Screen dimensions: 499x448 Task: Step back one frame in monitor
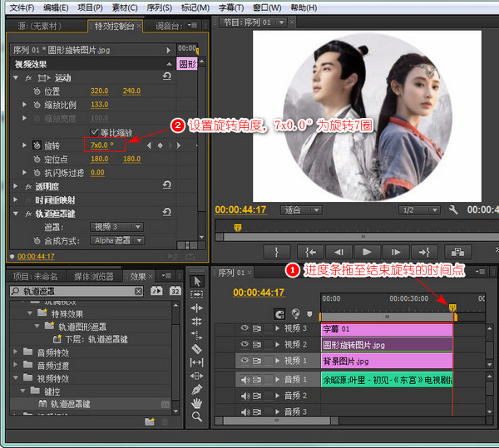[x=338, y=252]
